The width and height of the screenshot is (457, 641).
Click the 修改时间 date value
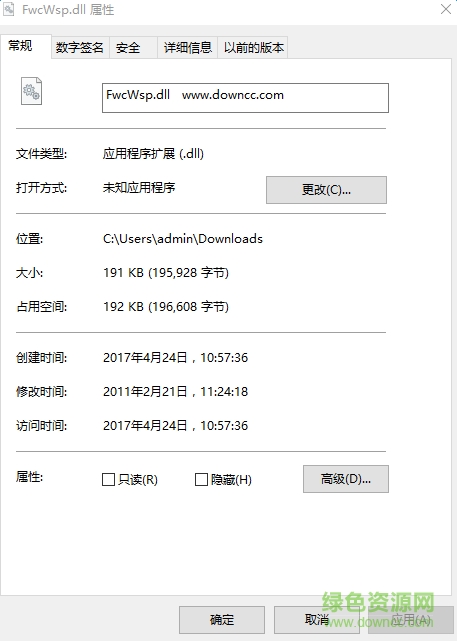[175, 392]
